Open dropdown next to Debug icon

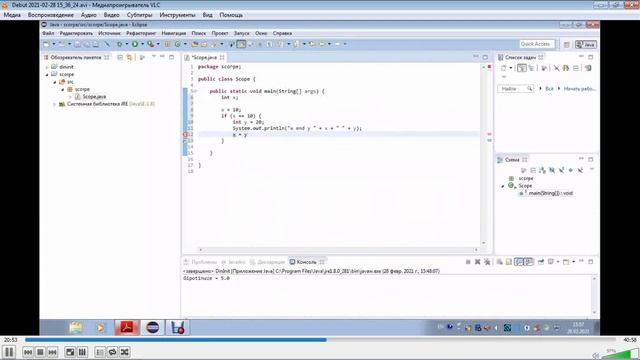tap(127, 44)
